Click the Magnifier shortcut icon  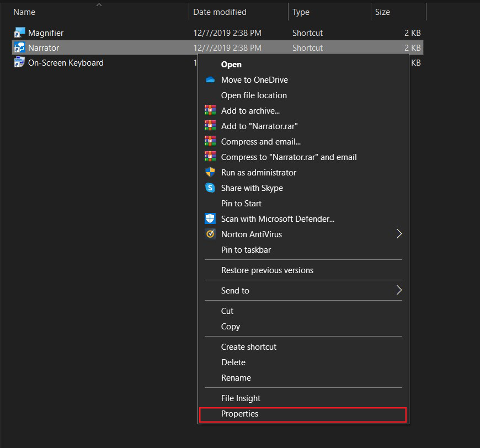click(20, 33)
